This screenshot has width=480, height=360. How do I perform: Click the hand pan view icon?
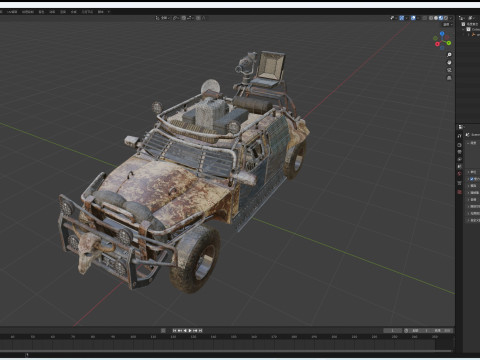(x=449, y=62)
